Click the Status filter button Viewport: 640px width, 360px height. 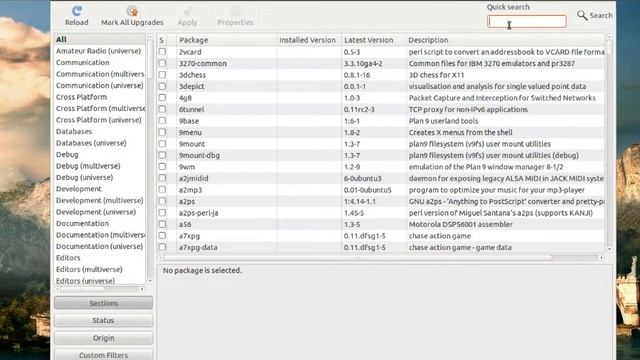(x=104, y=320)
